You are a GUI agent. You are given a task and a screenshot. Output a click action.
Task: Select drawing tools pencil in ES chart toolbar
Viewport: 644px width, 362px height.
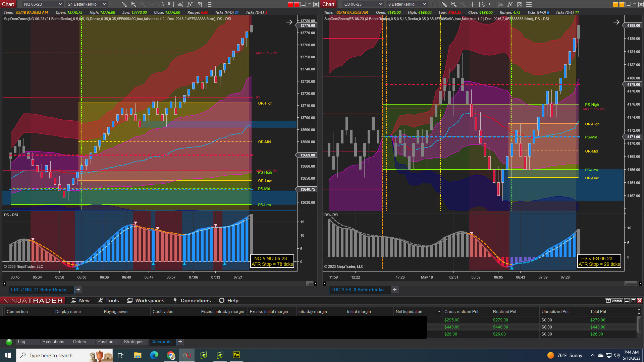pos(444,4)
